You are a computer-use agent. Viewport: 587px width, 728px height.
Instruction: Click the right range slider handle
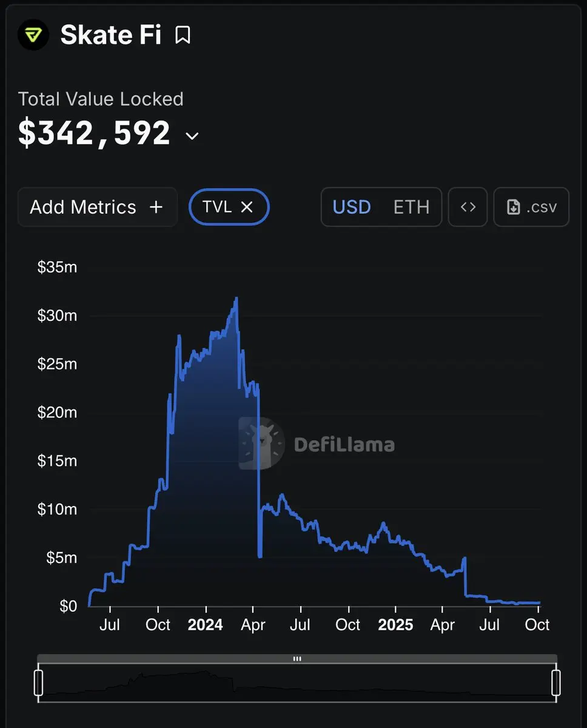click(x=555, y=682)
